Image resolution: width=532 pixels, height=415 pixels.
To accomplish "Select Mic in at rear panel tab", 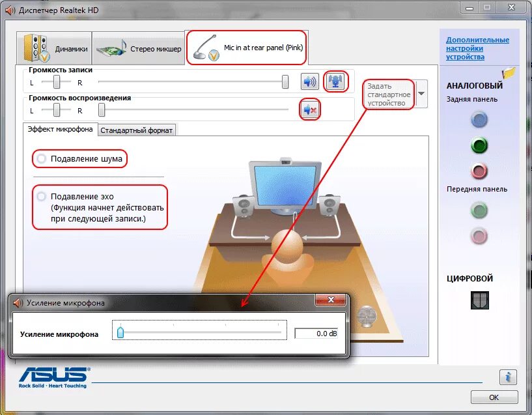I will point(247,48).
